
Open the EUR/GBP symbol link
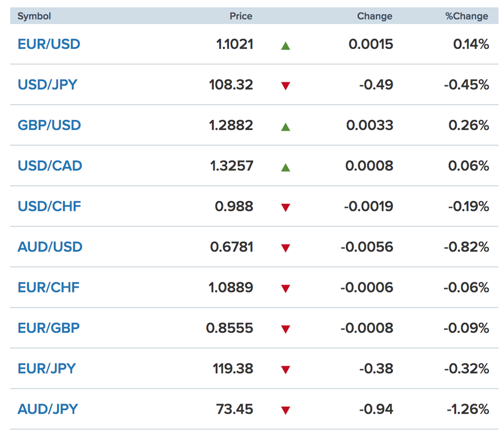pyautogui.click(x=49, y=328)
